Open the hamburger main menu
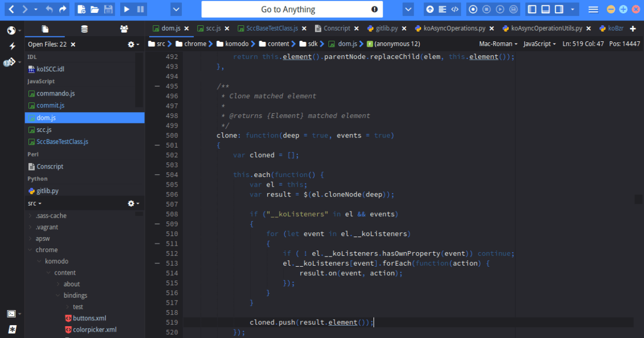 [593, 9]
